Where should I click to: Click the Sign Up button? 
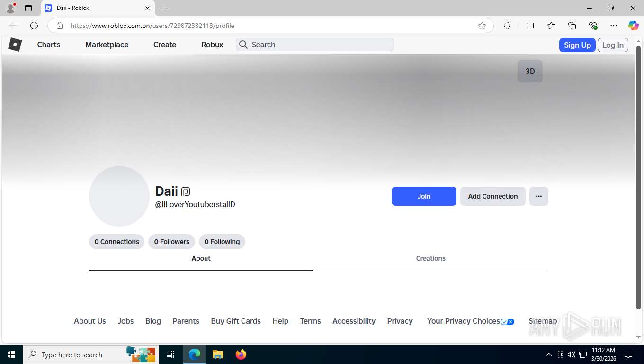577,45
